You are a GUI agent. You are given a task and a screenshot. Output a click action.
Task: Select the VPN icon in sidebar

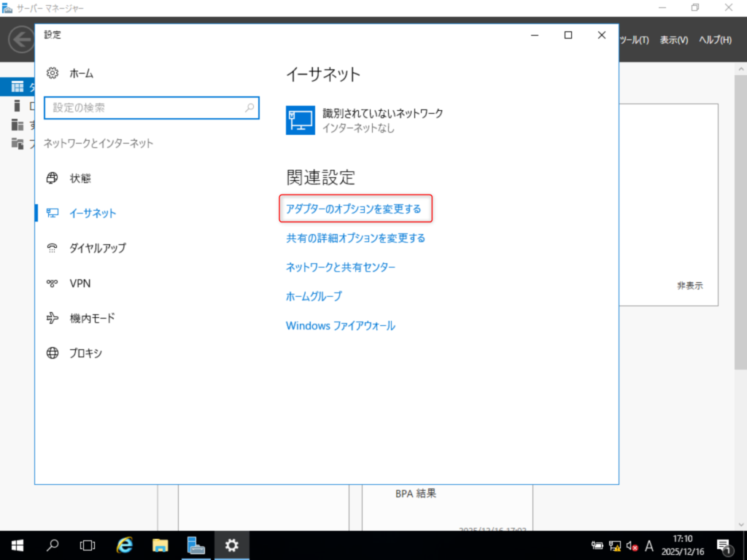pos(52,283)
